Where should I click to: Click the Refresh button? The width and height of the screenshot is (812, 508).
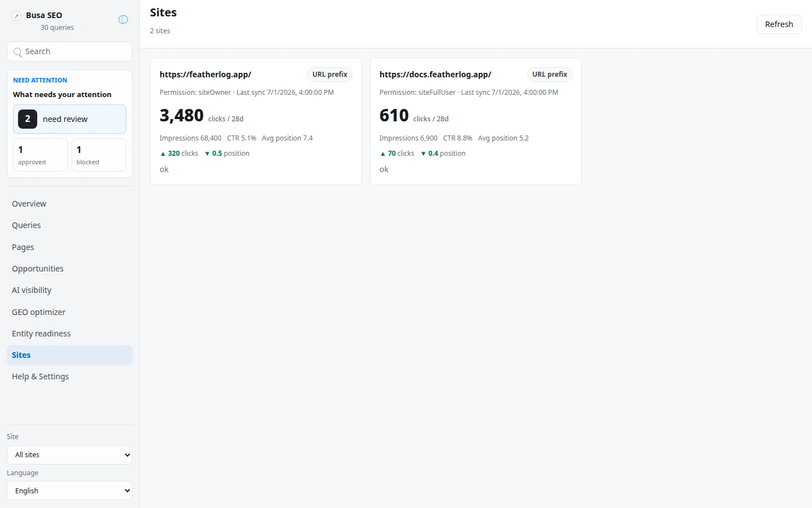(779, 24)
